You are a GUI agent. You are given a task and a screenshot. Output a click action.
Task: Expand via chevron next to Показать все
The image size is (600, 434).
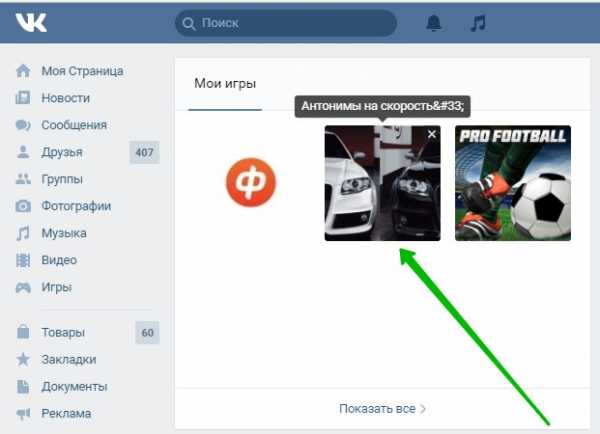[423, 409]
